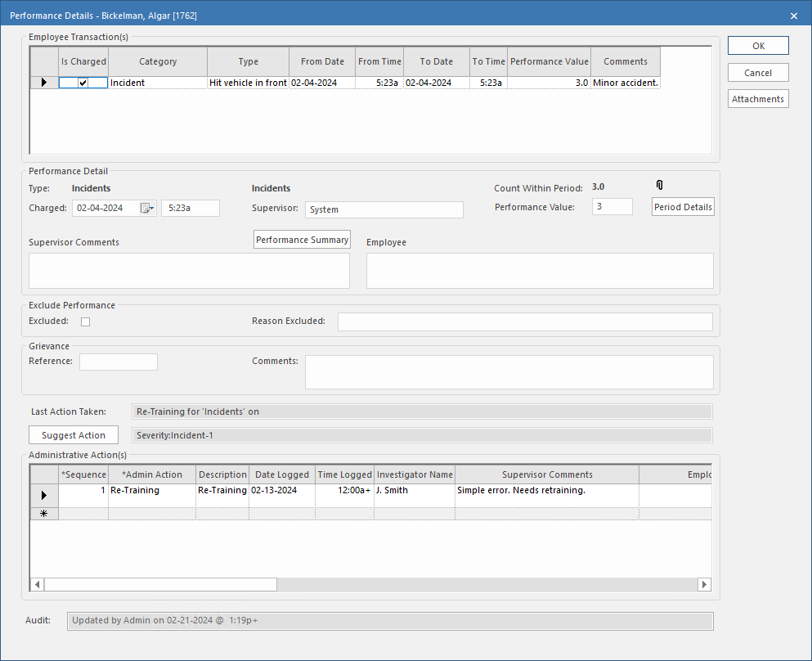Click the Suggest Action button
This screenshot has width=812, height=661.
pos(74,435)
